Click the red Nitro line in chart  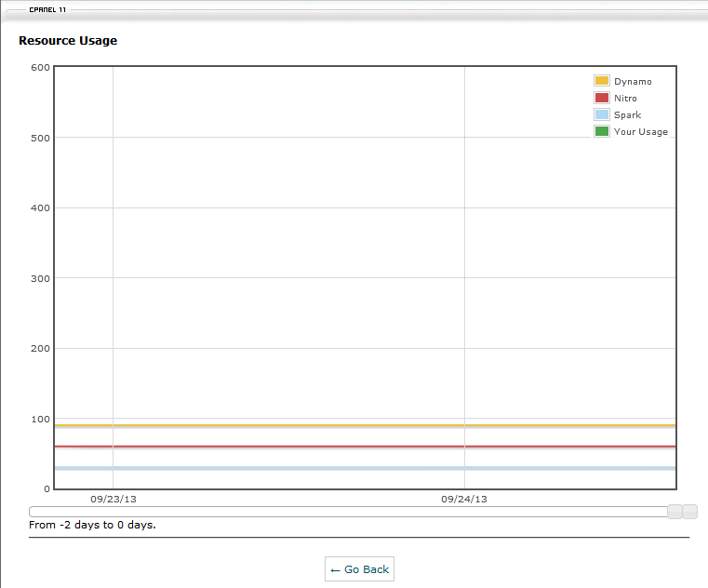coord(279,447)
